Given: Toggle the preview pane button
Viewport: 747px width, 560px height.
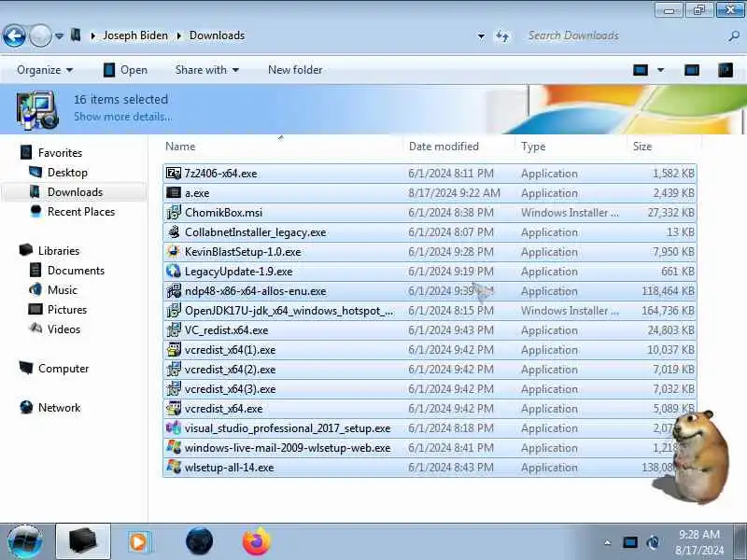Looking at the screenshot, I should 692,71.
